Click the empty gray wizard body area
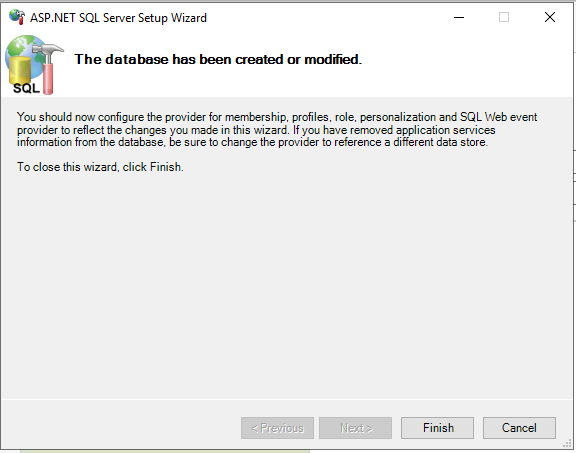 (287, 287)
